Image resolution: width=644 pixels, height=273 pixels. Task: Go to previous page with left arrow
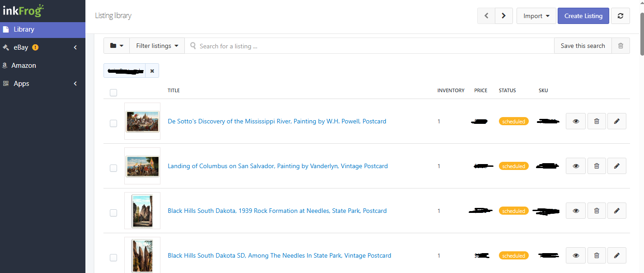[486, 16]
